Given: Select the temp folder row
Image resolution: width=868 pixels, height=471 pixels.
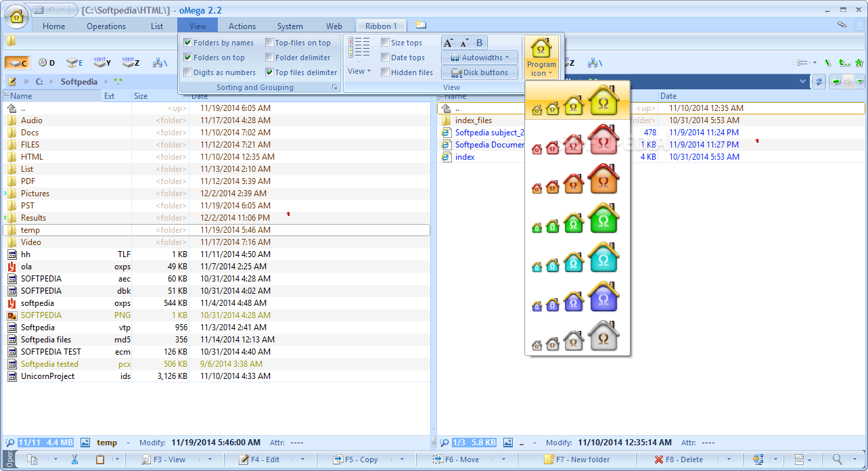Looking at the screenshot, I should (216, 230).
